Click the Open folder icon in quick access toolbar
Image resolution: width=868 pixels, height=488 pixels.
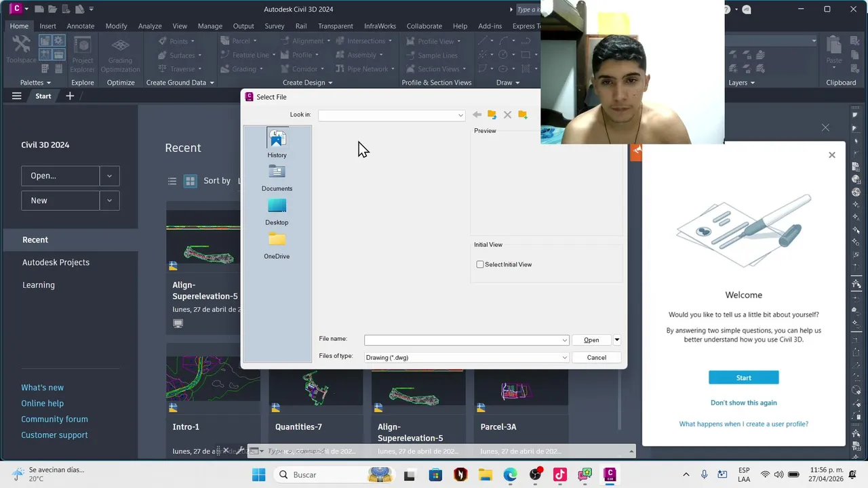point(53,9)
